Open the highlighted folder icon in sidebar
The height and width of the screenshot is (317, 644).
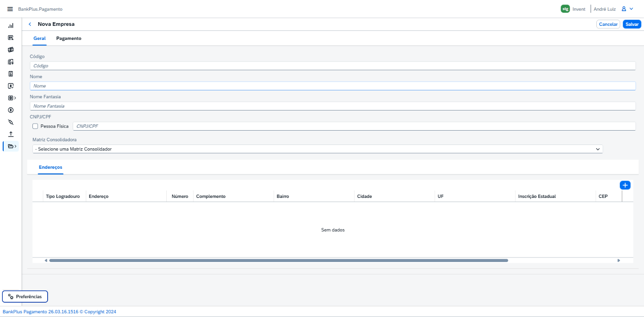tap(11, 146)
